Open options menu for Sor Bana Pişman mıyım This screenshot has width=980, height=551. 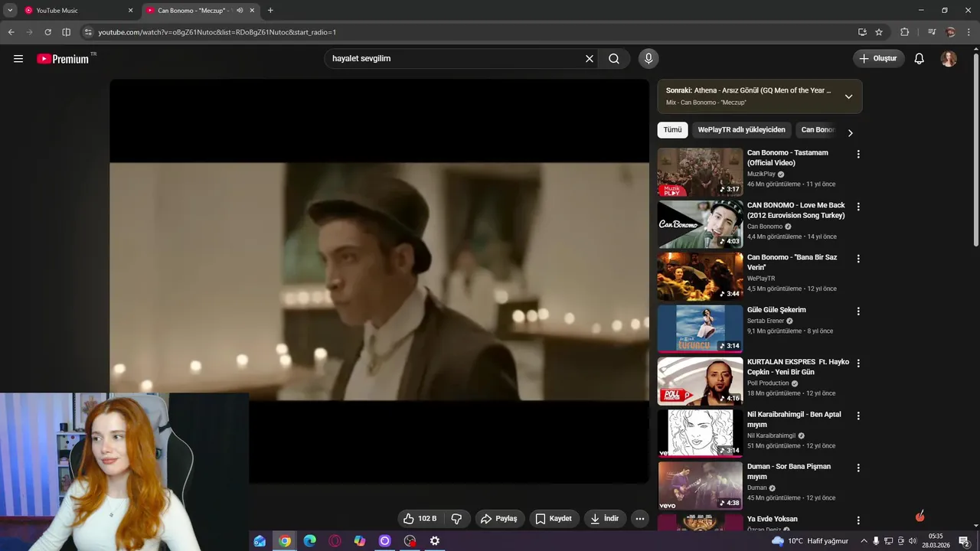tap(858, 468)
